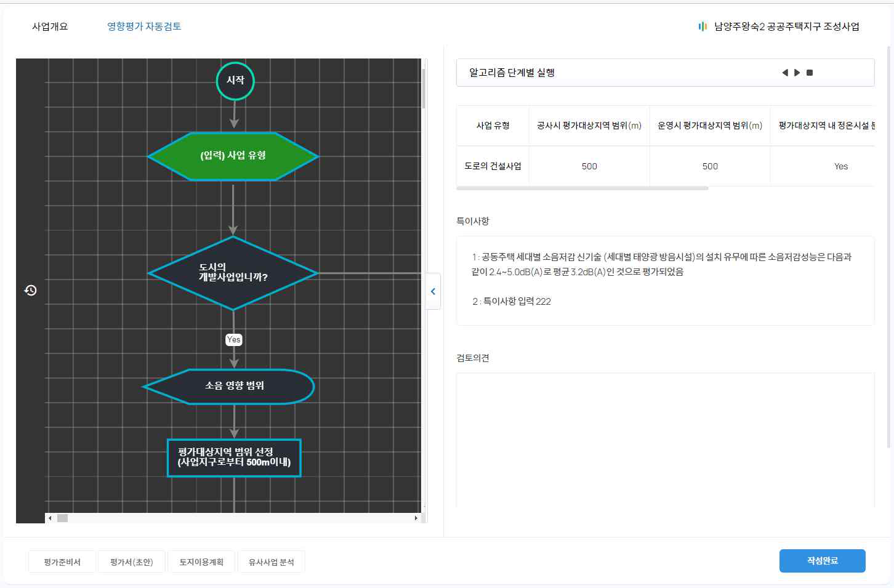Click flowchart horizontal scrollbar right arrow
894x588 pixels.
coord(416,518)
